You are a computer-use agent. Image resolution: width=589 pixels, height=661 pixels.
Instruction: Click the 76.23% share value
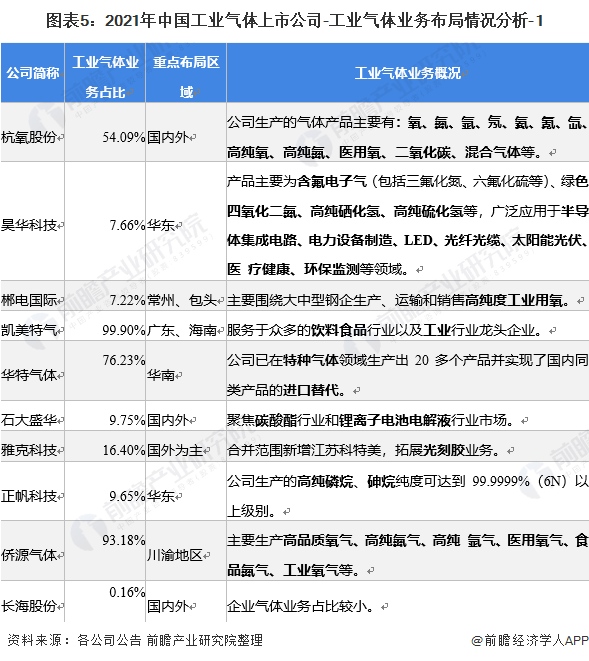coord(124,360)
